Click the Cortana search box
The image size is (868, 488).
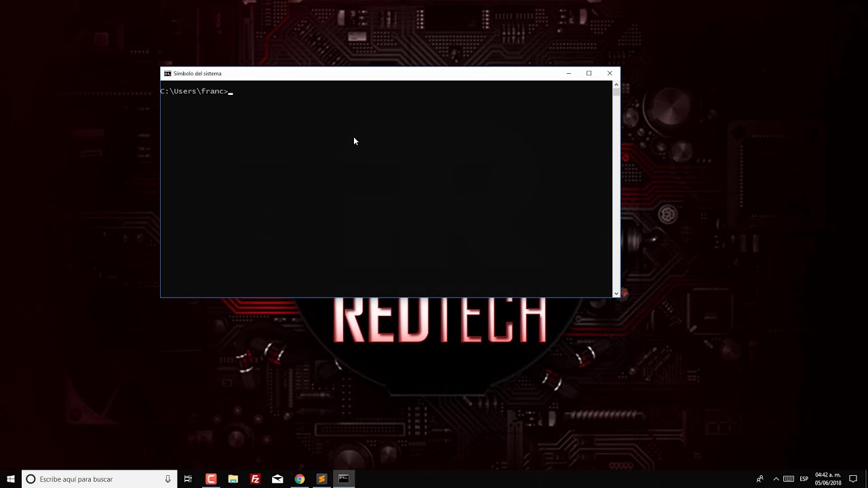[x=100, y=479]
